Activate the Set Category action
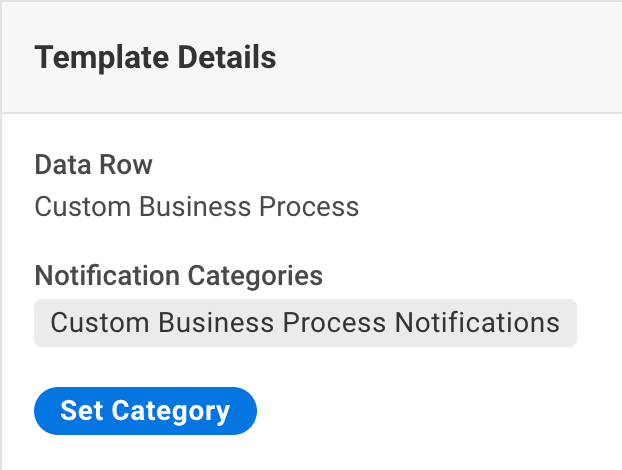This screenshot has width=622, height=470. pyautogui.click(x=145, y=411)
